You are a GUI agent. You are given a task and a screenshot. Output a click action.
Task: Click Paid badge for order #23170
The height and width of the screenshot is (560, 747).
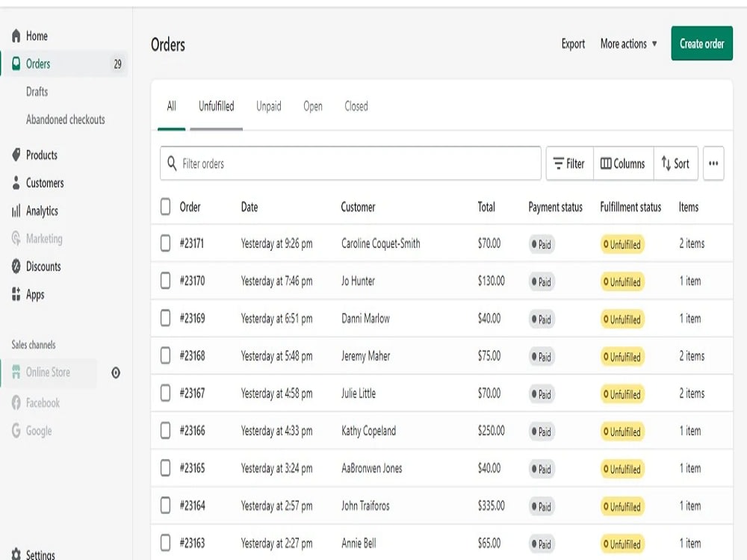542,282
